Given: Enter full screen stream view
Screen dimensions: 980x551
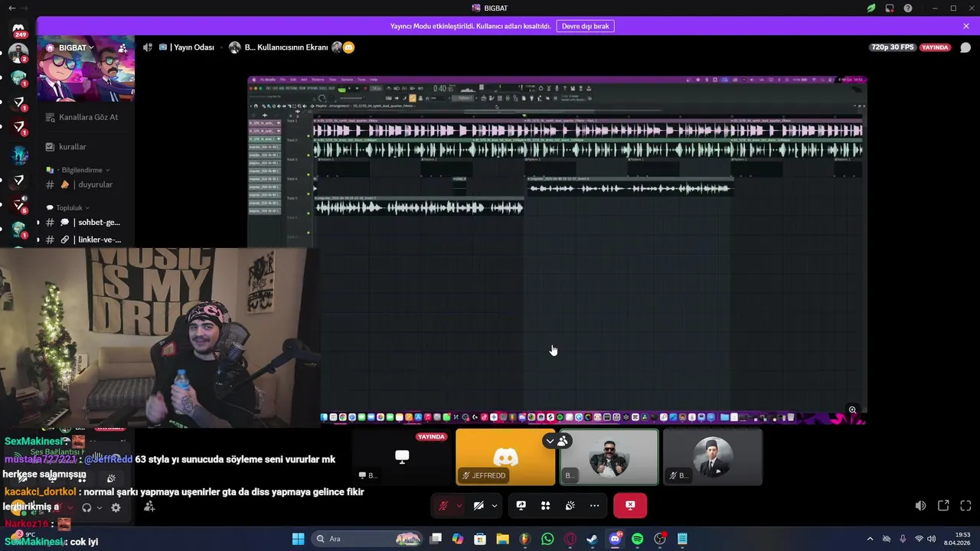Looking at the screenshot, I should 965,506.
